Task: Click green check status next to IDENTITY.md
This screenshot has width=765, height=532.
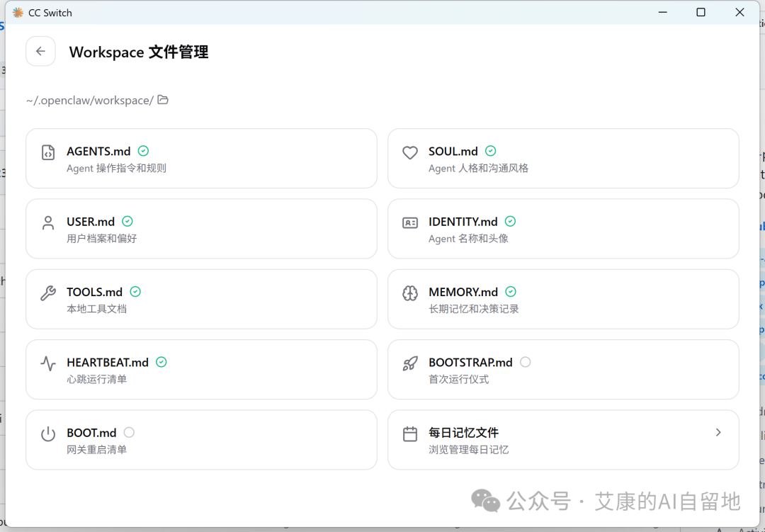Action: pos(510,221)
